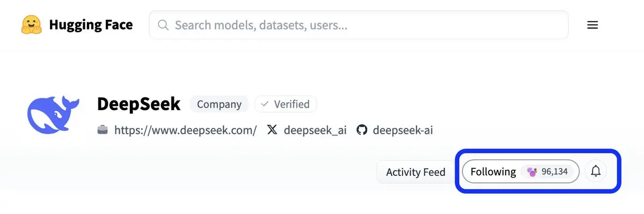Open the Activity Feed
Image resolution: width=644 pixels, height=214 pixels.
(x=416, y=172)
